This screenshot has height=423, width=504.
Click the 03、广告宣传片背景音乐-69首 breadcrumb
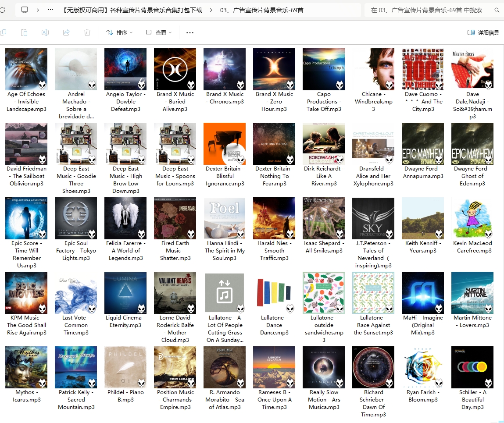[261, 10]
